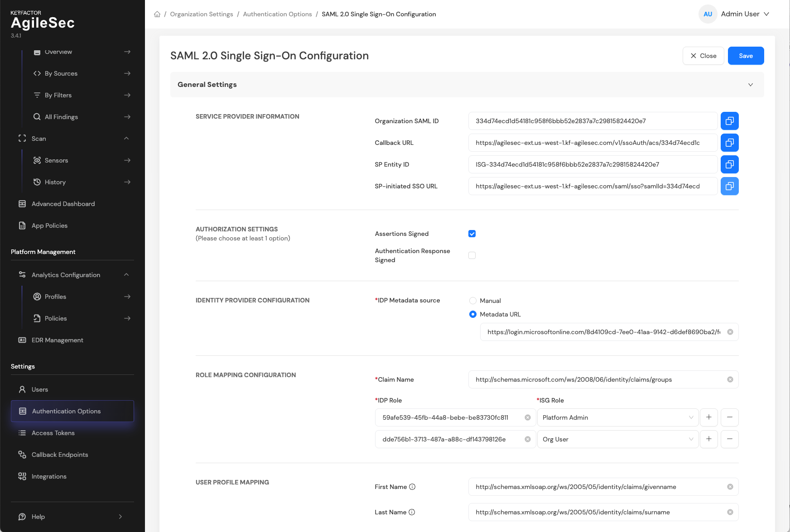The height and width of the screenshot is (532, 790).
Task: Uncheck the Assertions Signed checkbox
Action: pyautogui.click(x=472, y=234)
